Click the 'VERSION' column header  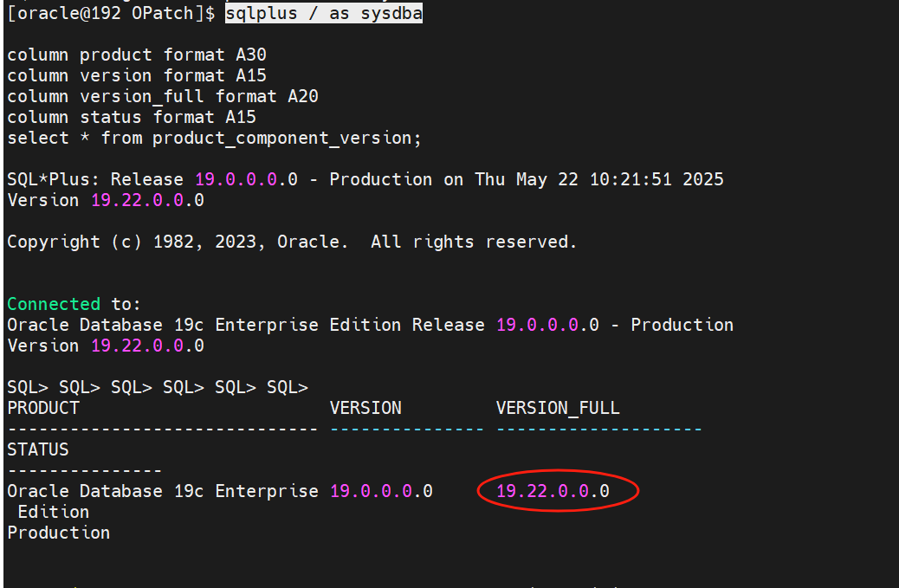(365, 408)
